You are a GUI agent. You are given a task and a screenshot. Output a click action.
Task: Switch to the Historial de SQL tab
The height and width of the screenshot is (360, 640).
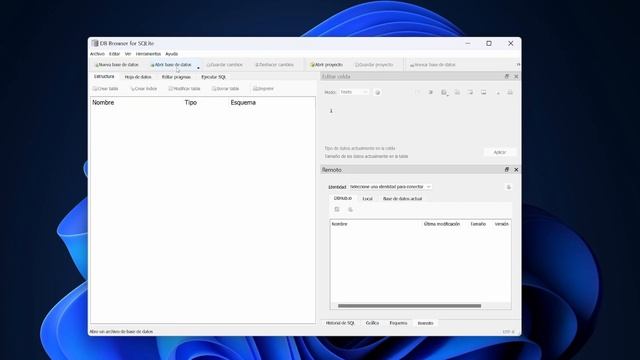point(340,323)
